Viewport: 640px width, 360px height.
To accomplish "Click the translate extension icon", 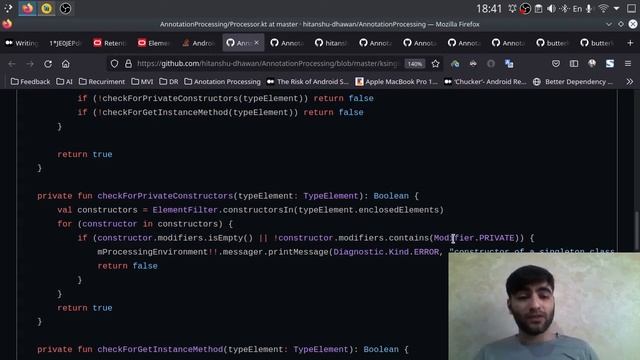I will tap(509, 64).
